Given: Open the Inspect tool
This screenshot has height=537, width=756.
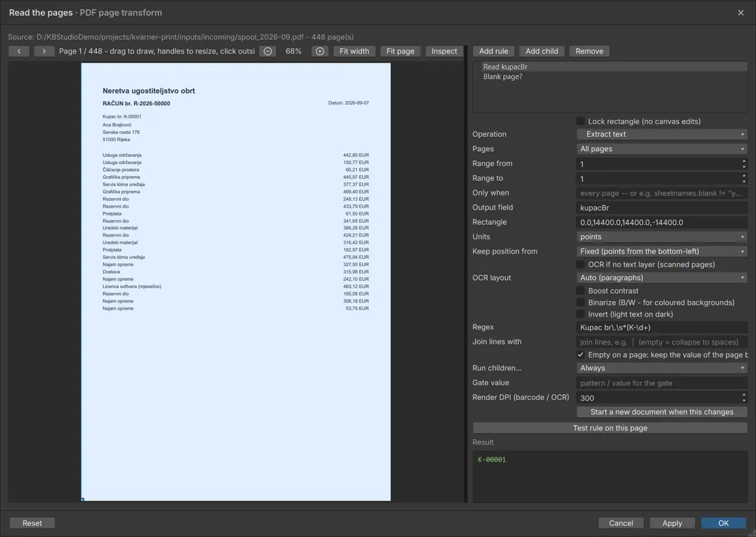Looking at the screenshot, I should pos(444,51).
